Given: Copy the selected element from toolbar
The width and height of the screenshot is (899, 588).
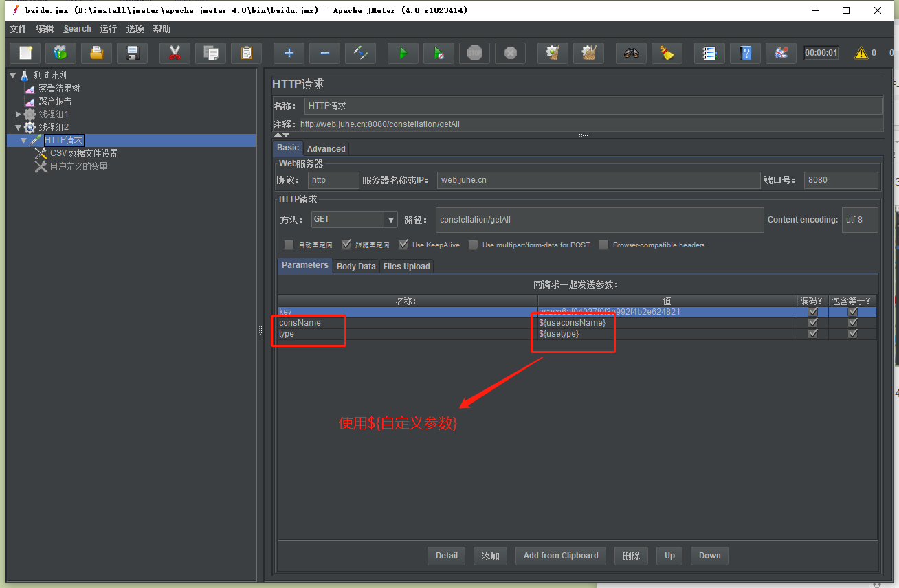Looking at the screenshot, I should pyautogui.click(x=211, y=53).
